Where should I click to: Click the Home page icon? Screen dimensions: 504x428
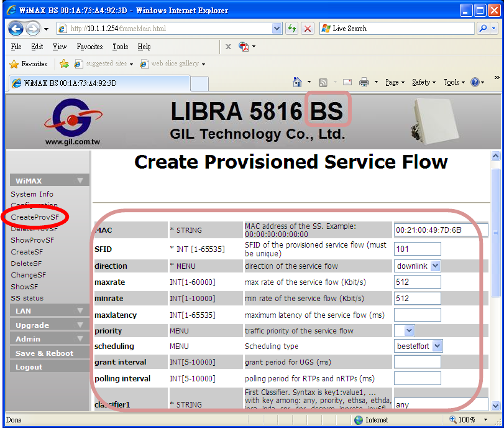pos(297,82)
